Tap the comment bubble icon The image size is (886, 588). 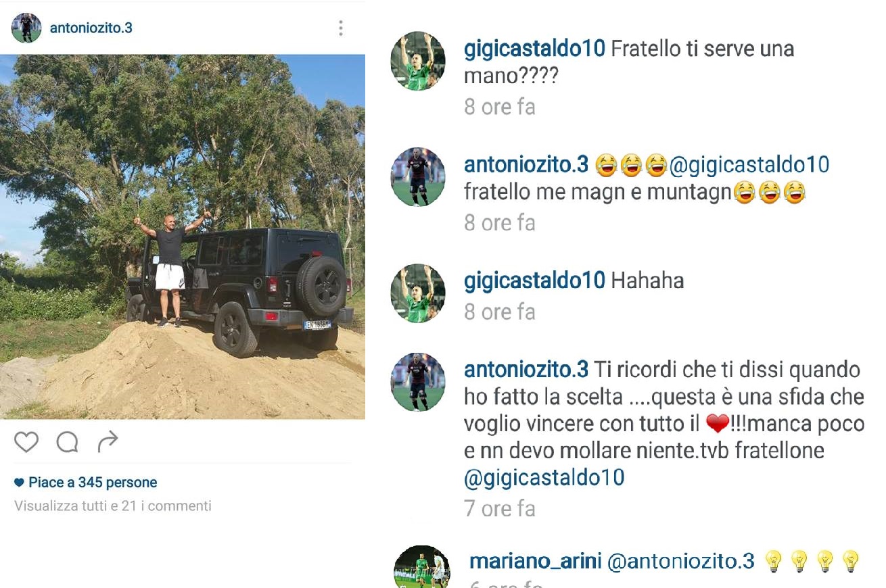click(x=67, y=443)
